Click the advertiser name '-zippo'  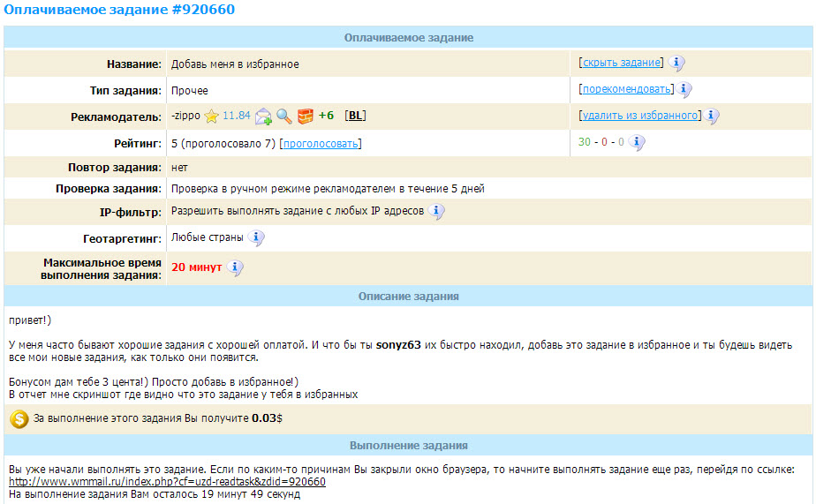coord(185,116)
